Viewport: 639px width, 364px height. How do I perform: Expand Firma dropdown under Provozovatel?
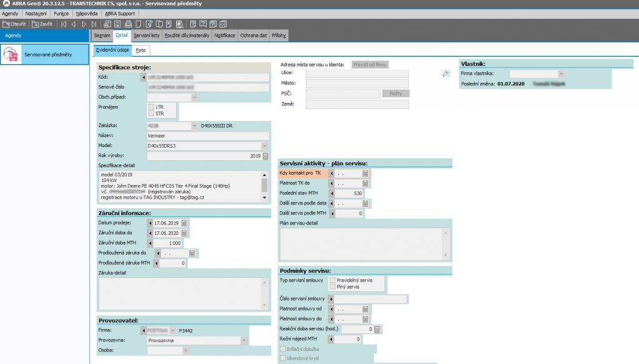point(173,330)
